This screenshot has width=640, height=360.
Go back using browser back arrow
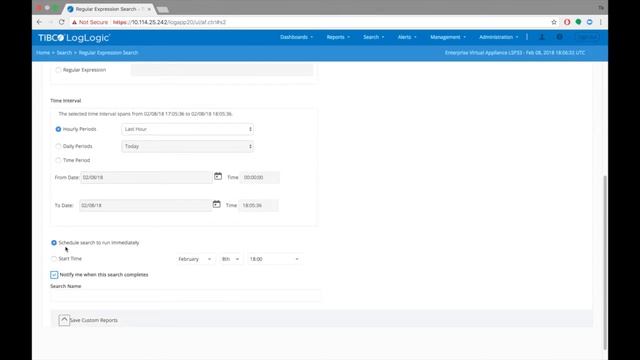pyautogui.click(x=39, y=22)
